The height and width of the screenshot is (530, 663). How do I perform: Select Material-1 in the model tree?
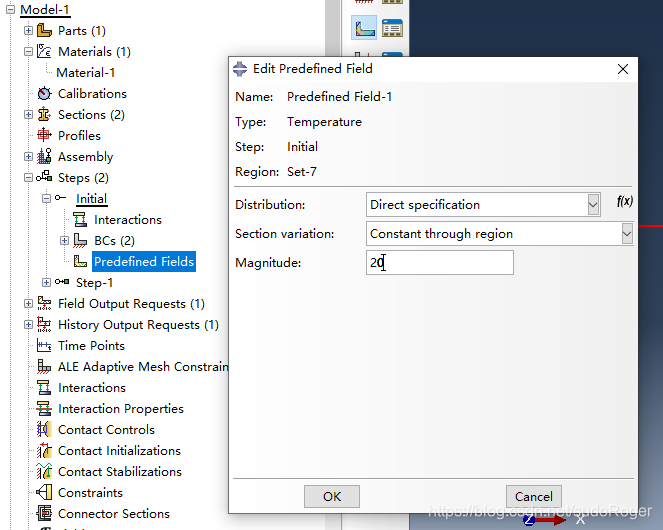(85, 73)
